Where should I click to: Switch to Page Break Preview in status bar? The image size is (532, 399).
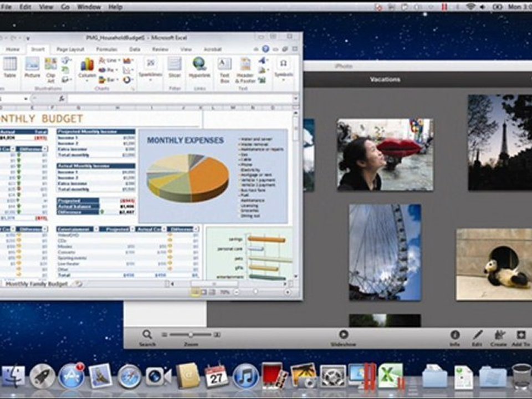tap(212, 292)
